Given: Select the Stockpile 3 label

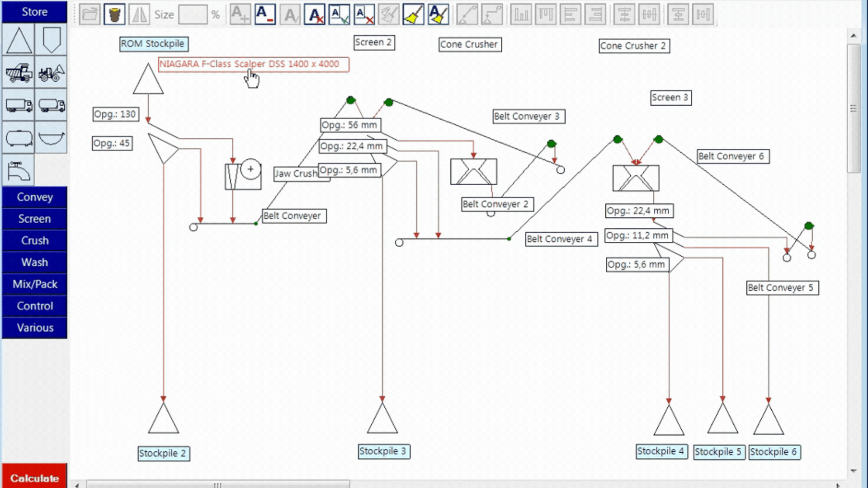Looking at the screenshot, I should [383, 451].
